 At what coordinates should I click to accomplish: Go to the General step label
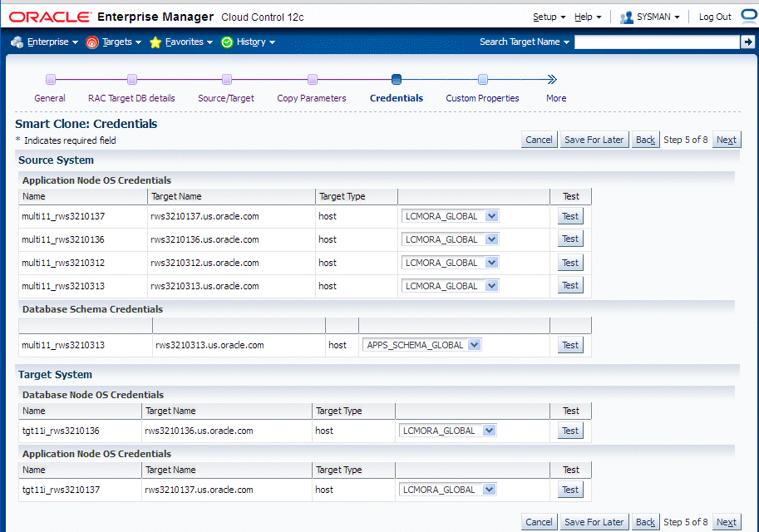[50, 98]
